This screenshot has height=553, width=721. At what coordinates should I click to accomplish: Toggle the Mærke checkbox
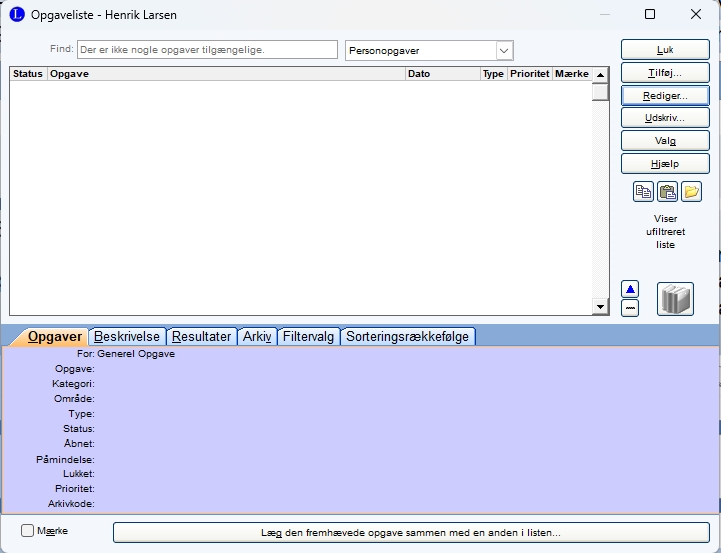coord(28,531)
